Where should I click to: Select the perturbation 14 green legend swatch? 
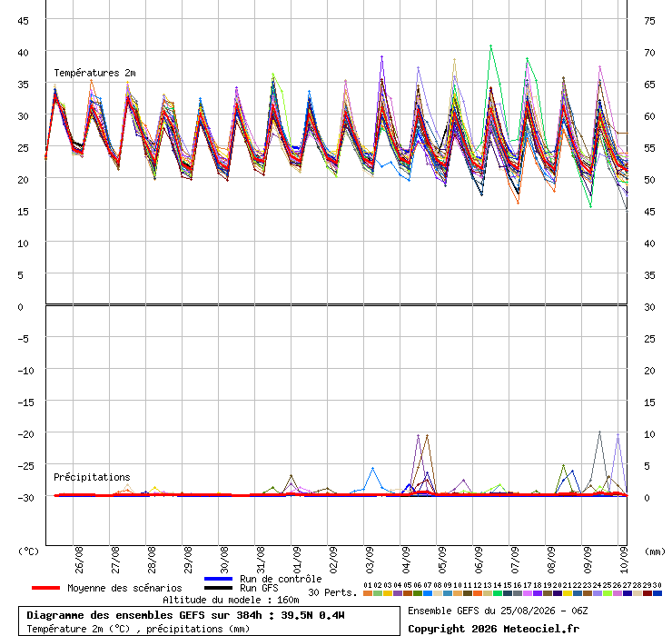[x=497, y=593]
